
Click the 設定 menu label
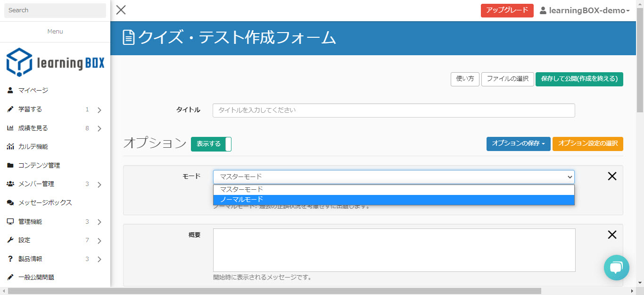tap(25, 240)
